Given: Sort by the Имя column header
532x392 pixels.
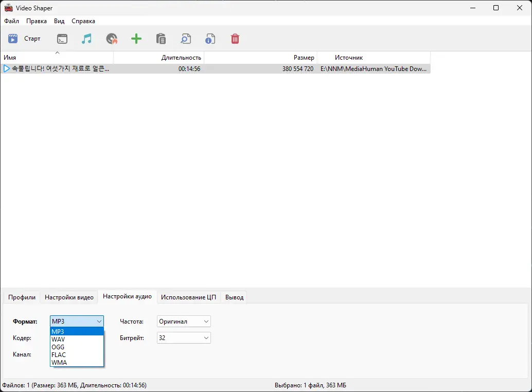Looking at the screenshot, I should click(57, 58).
